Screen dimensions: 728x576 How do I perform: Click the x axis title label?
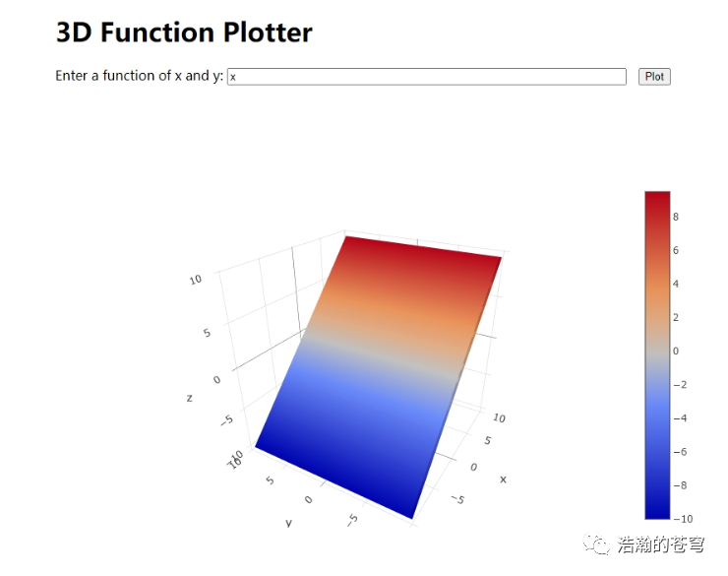(503, 480)
